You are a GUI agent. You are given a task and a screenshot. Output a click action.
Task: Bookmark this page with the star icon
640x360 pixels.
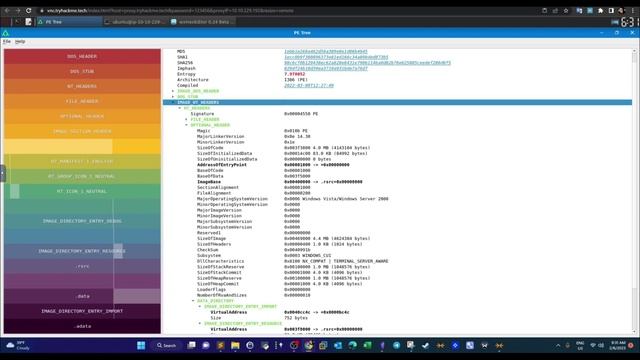[566, 11]
